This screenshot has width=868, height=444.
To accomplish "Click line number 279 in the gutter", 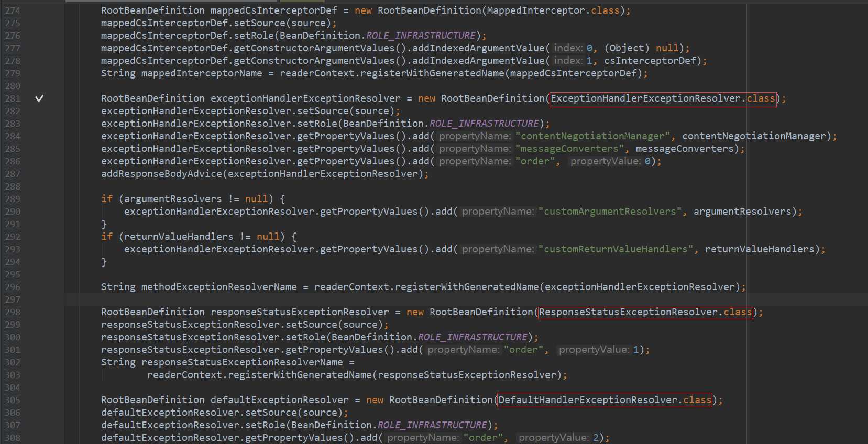I will [13, 73].
